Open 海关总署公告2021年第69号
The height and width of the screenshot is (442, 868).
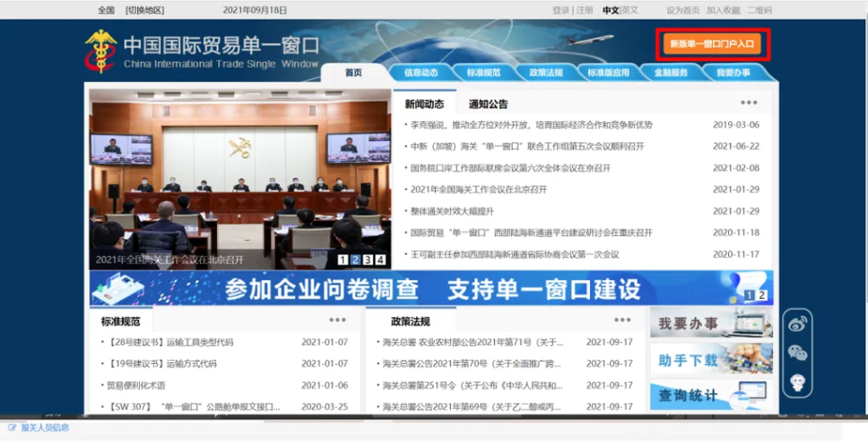(x=471, y=407)
